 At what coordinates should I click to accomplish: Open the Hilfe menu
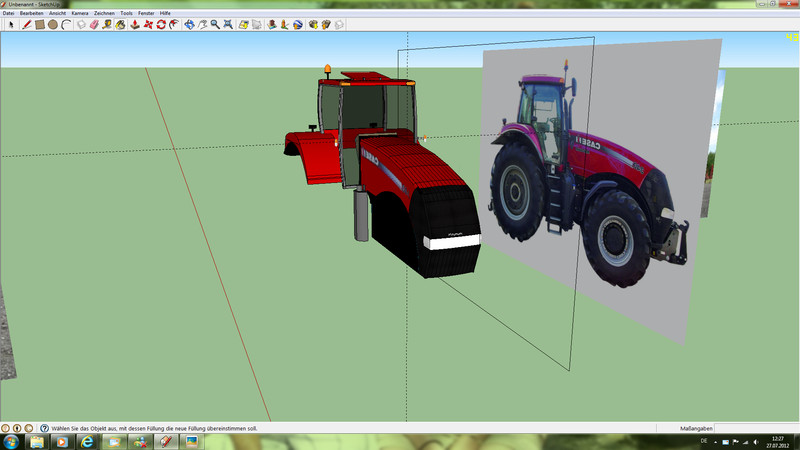165,13
